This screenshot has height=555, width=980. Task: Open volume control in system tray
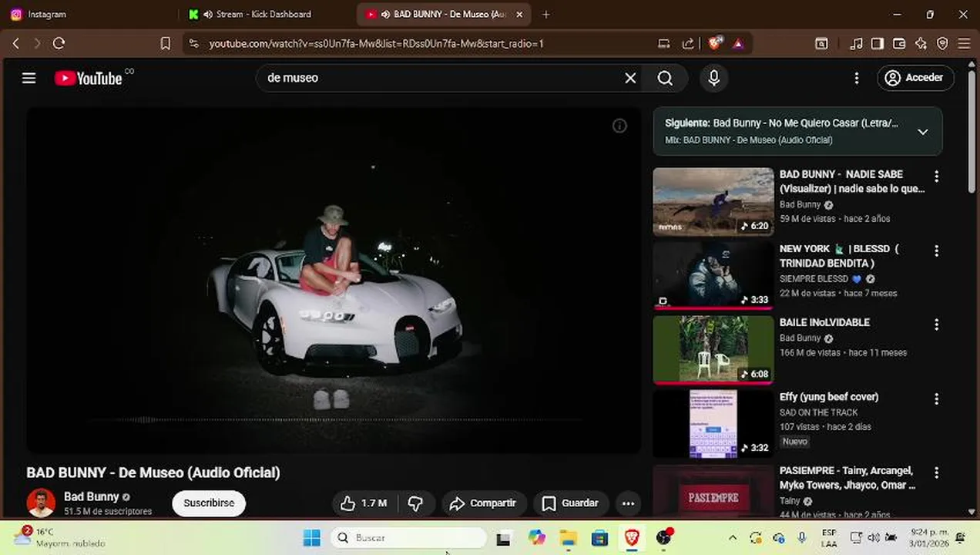point(874,538)
